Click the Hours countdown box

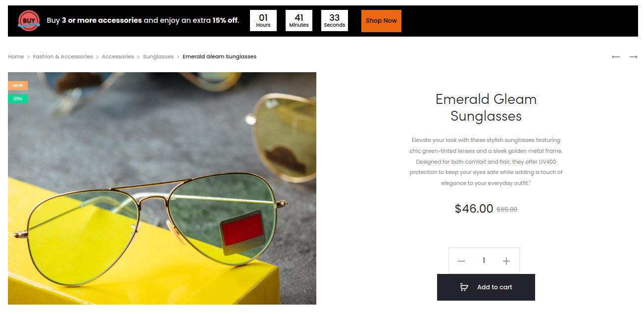coord(263,21)
